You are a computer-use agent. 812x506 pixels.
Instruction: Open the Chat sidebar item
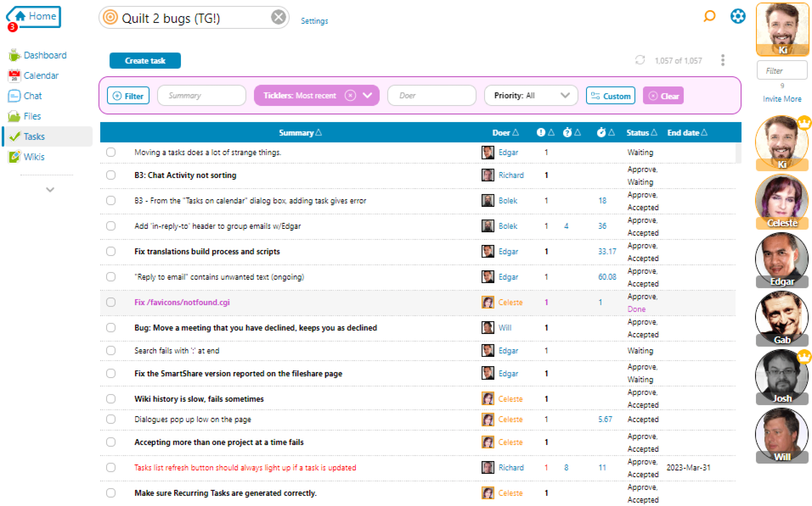33,96
